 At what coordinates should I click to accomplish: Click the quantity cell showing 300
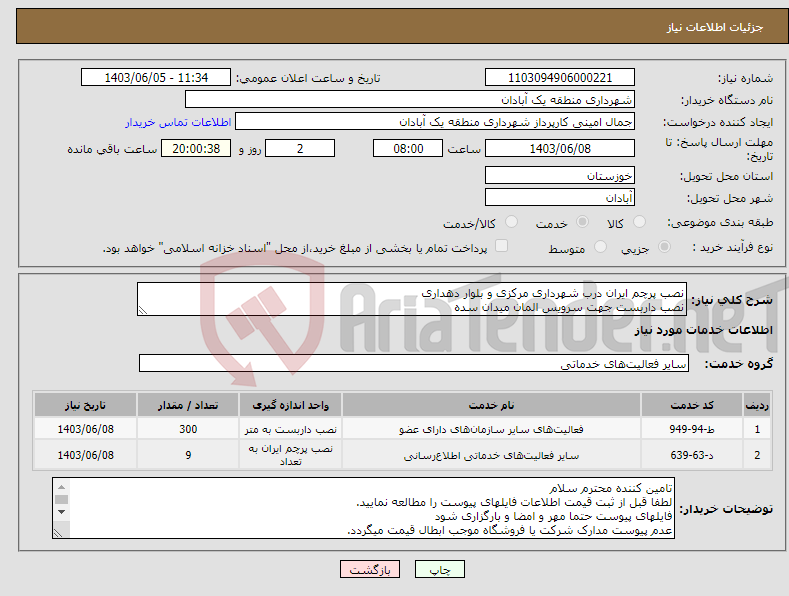coord(188,429)
